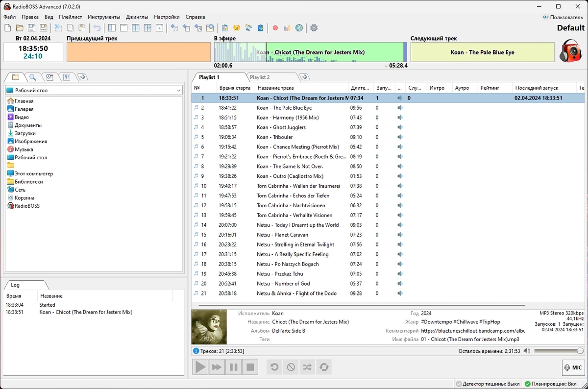Switch to the search tab with the magnifier icon

(x=33, y=77)
